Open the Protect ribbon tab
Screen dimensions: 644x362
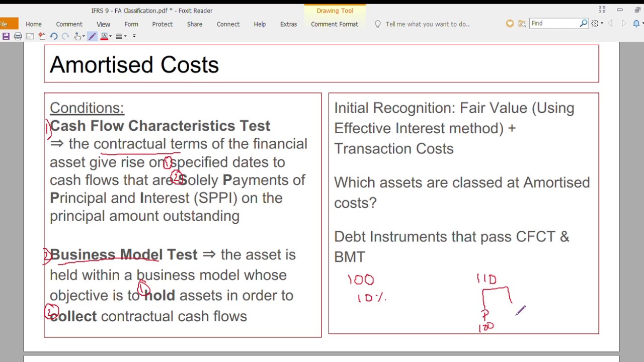(x=162, y=24)
